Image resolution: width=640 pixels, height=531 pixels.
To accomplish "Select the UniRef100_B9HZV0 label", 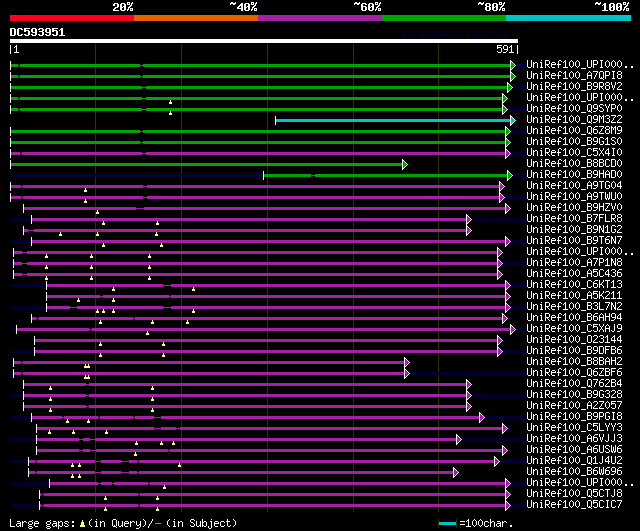I will pyautogui.click(x=574, y=208).
